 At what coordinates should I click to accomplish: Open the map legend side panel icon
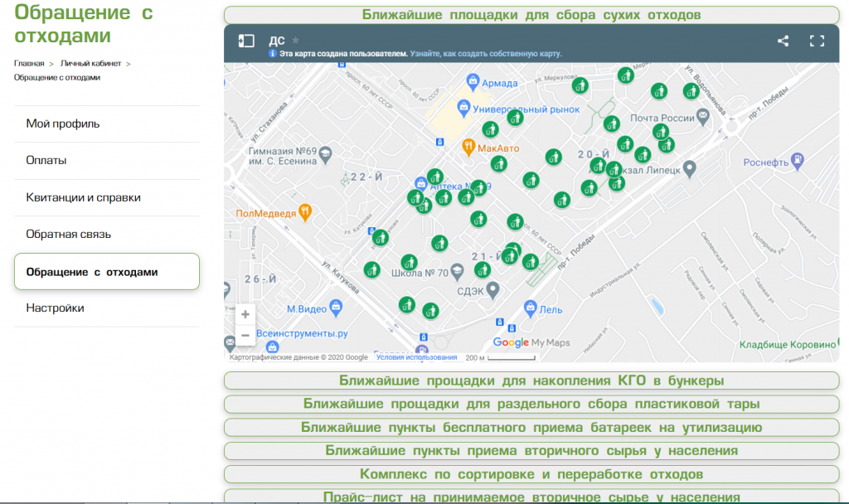(x=246, y=41)
